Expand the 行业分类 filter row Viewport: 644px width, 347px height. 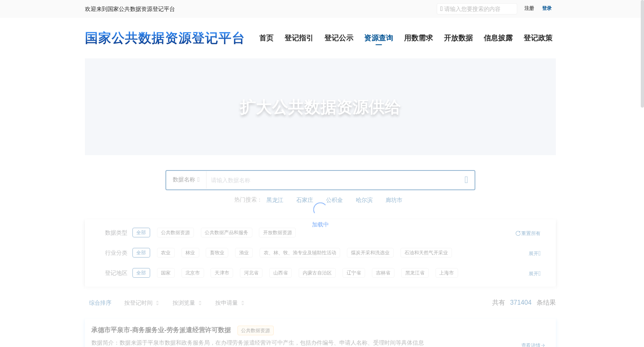535,253
